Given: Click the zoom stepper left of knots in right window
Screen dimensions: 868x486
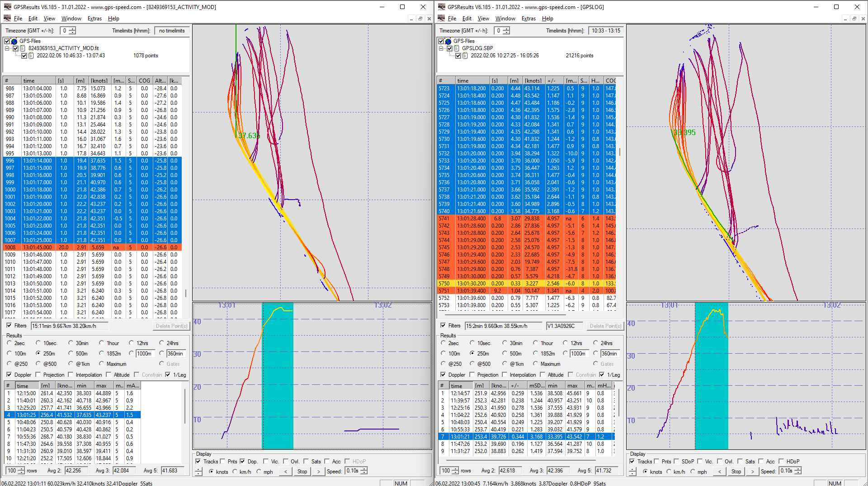Looking at the screenshot, I should click(x=632, y=471).
